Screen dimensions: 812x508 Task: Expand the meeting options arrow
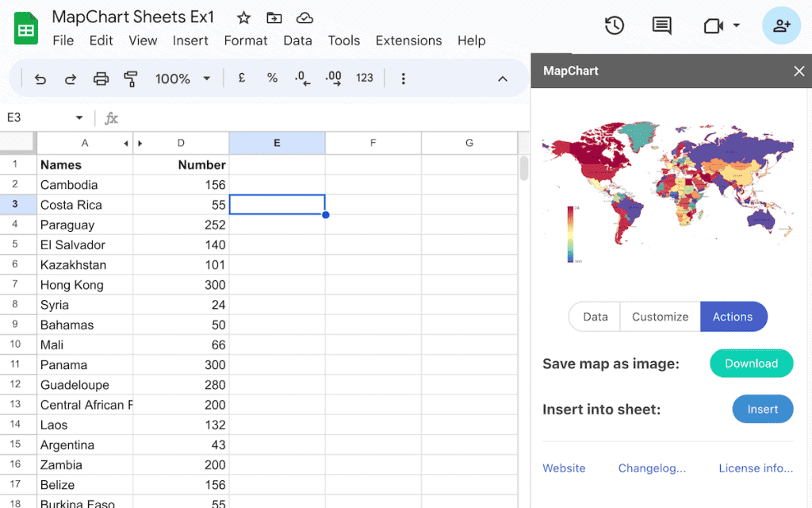pos(737,25)
